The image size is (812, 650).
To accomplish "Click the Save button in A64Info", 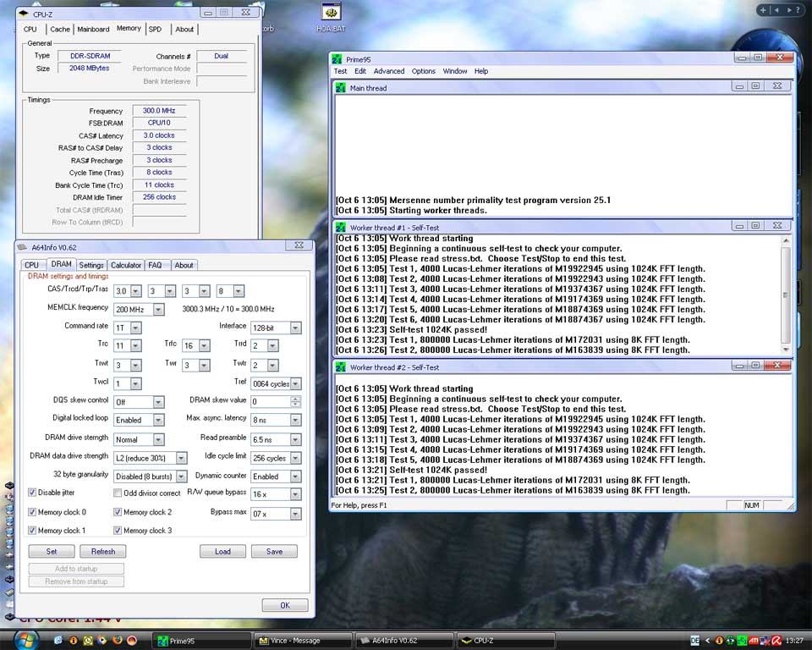I will point(274,552).
